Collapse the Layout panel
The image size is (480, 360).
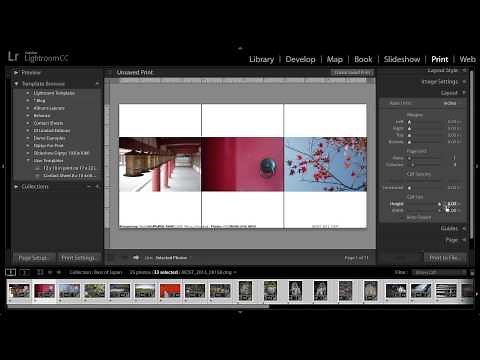point(464,93)
